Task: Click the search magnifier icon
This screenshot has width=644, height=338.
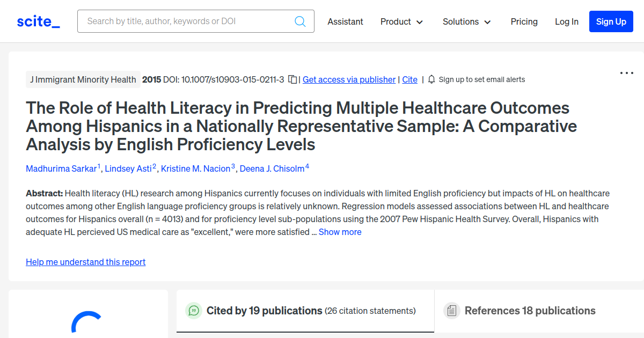Action: point(300,21)
